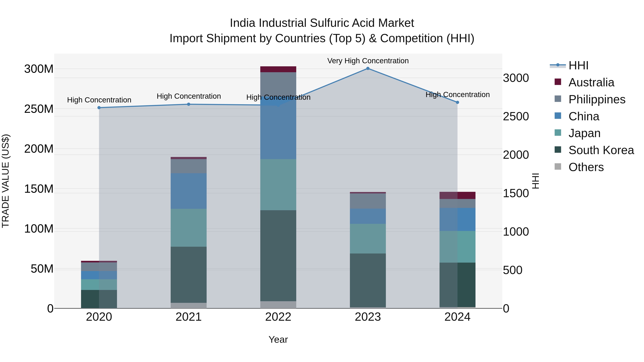
Task: Click the China blue legend swatch
Action: click(x=558, y=116)
